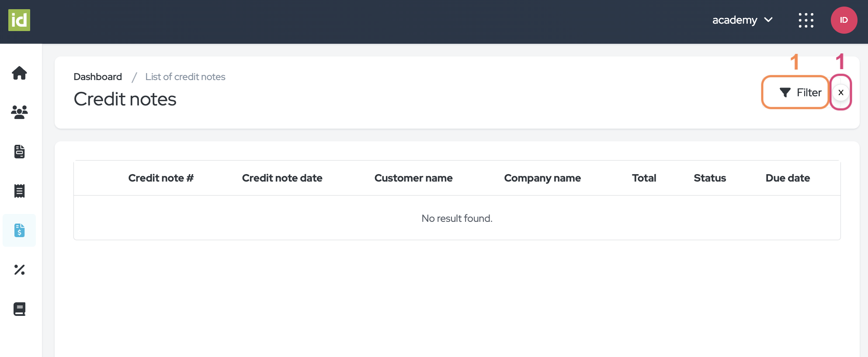The width and height of the screenshot is (868, 357).
Task: Click the Customer name column header
Action: (413, 178)
